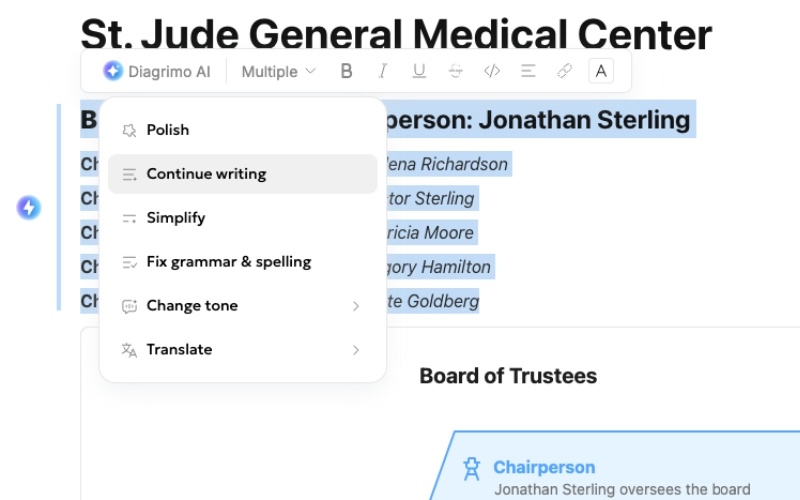The image size is (800, 500).
Task: Toggle italic formatting
Action: pos(382,71)
